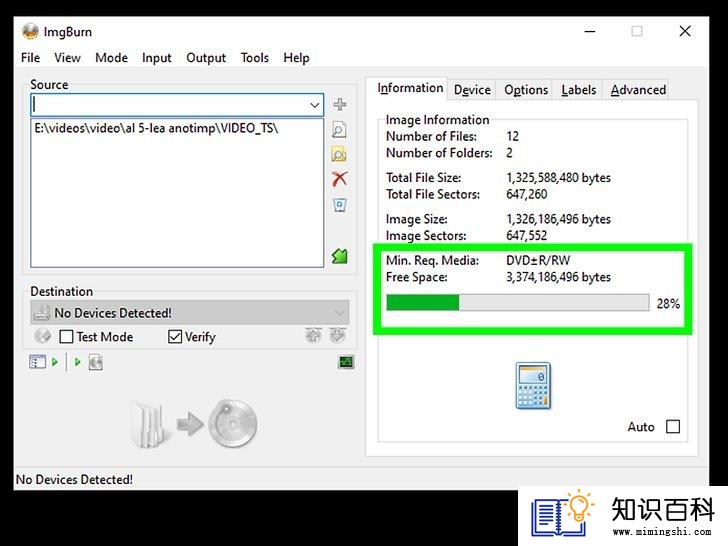Click the 1,325,588,480 bytes file size
This screenshot has height=546, width=728.
pyautogui.click(x=558, y=178)
